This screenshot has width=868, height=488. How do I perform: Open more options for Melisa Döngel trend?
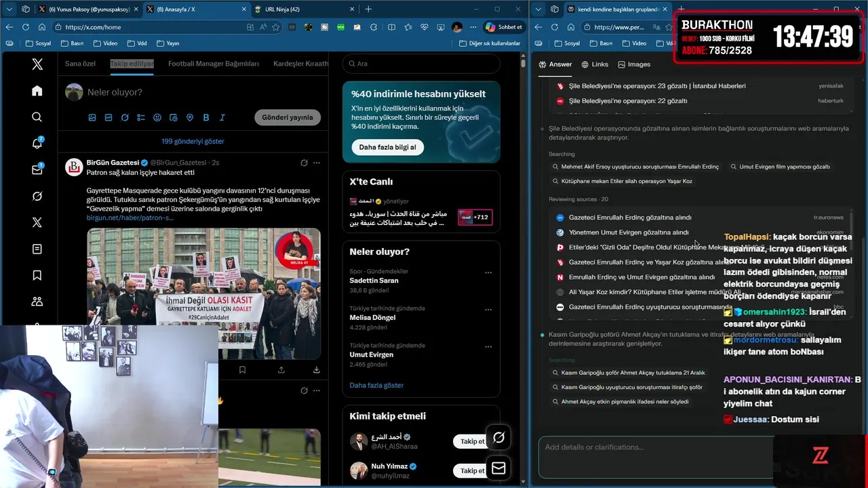click(x=488, y=310)
